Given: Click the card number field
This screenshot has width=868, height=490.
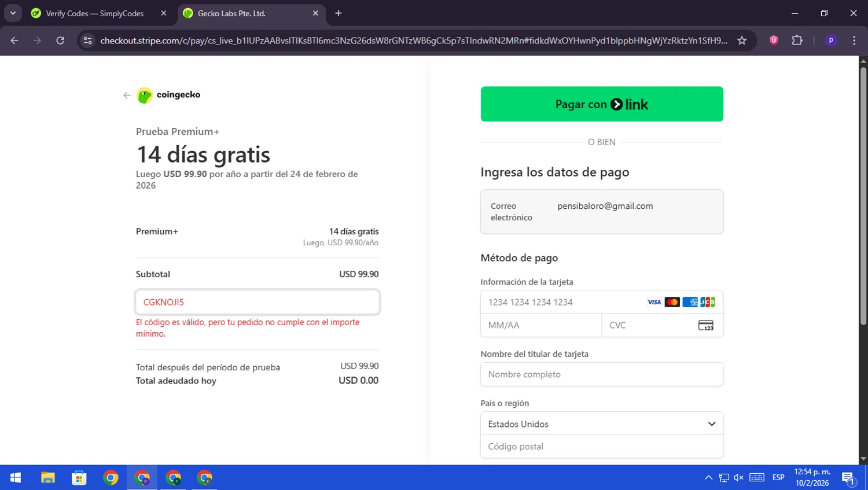Looking at the screenshot, I should [602, 302].
